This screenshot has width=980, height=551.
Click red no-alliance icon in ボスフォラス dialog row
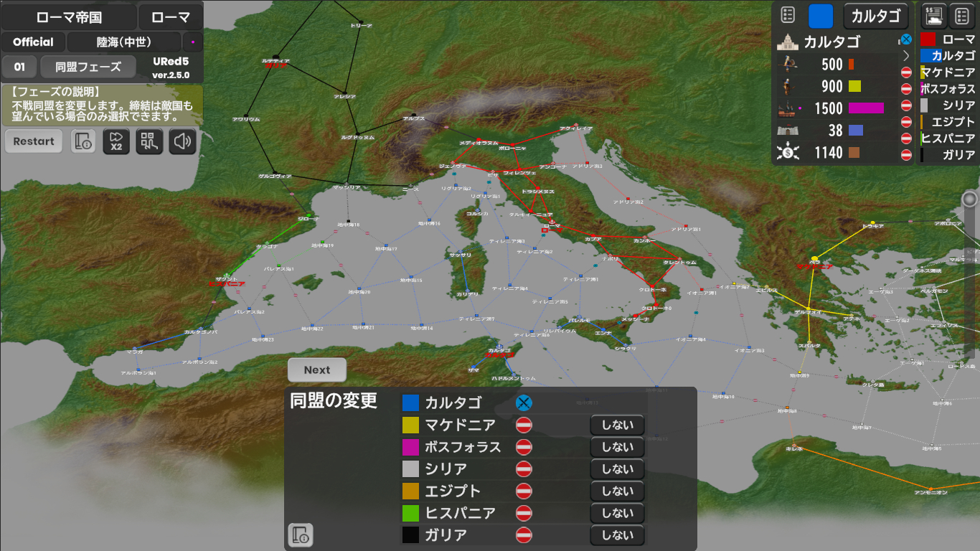(x=524, y=447)
